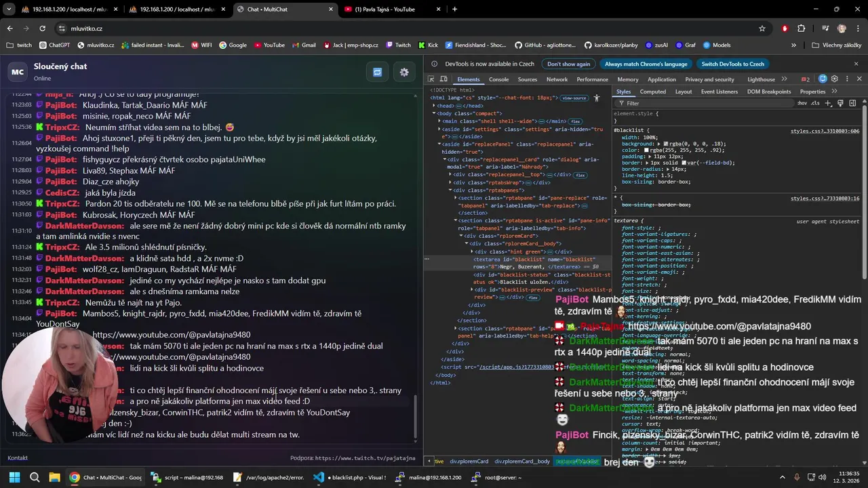Click the Kontakt link in chat footer

coord(18,458)
